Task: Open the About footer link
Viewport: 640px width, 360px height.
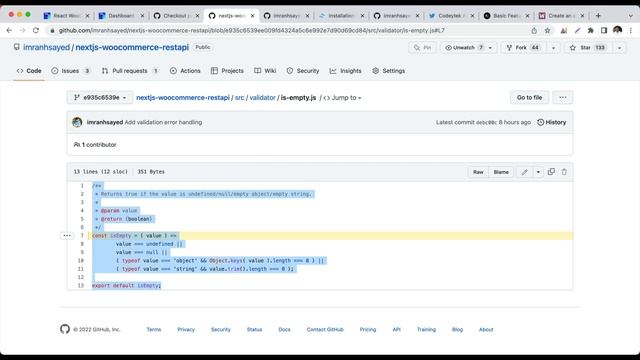Action: coord(486,329)
